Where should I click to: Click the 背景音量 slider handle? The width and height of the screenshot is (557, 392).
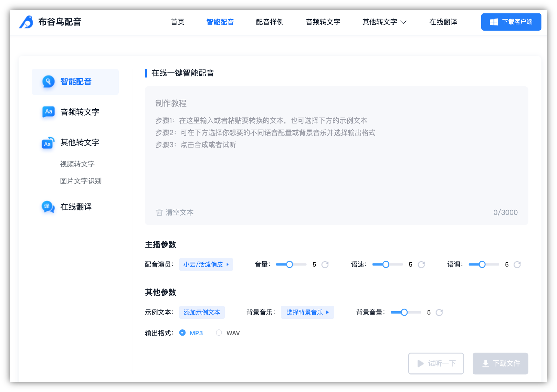[x=404, y=312]
